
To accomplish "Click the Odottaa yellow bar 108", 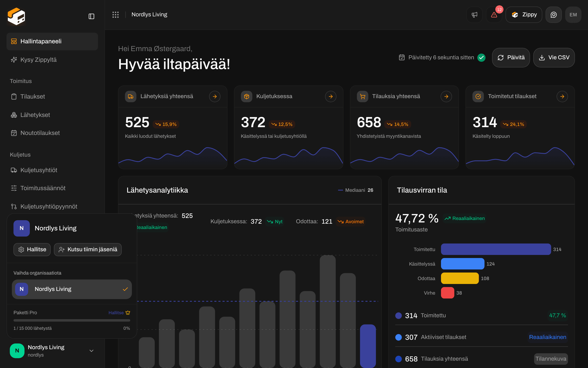I will click(460, 278).
